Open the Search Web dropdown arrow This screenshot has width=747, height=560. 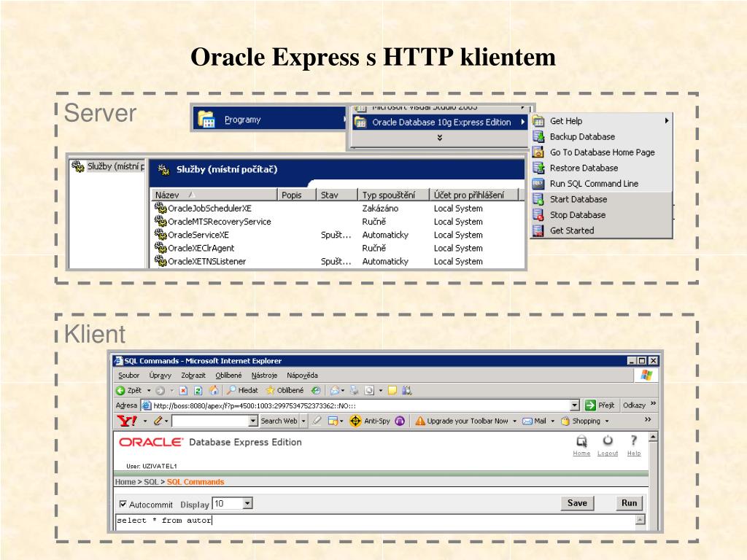303,421
